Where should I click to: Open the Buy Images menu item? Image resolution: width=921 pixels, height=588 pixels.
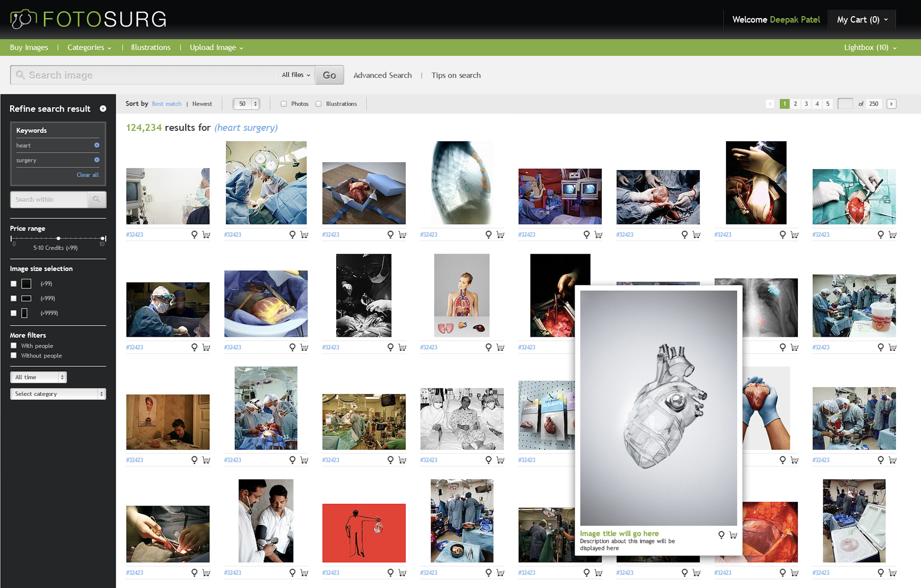tap(29, 47)
